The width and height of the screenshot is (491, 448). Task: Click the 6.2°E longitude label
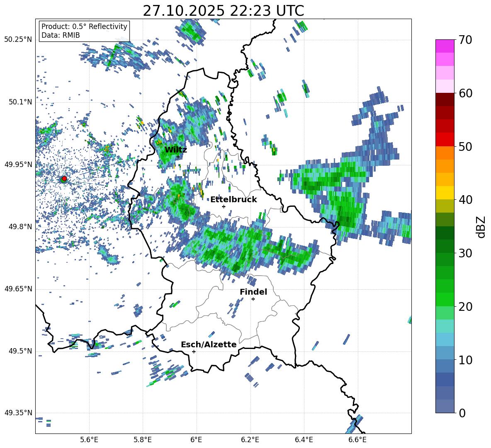(x=250, y=440)
